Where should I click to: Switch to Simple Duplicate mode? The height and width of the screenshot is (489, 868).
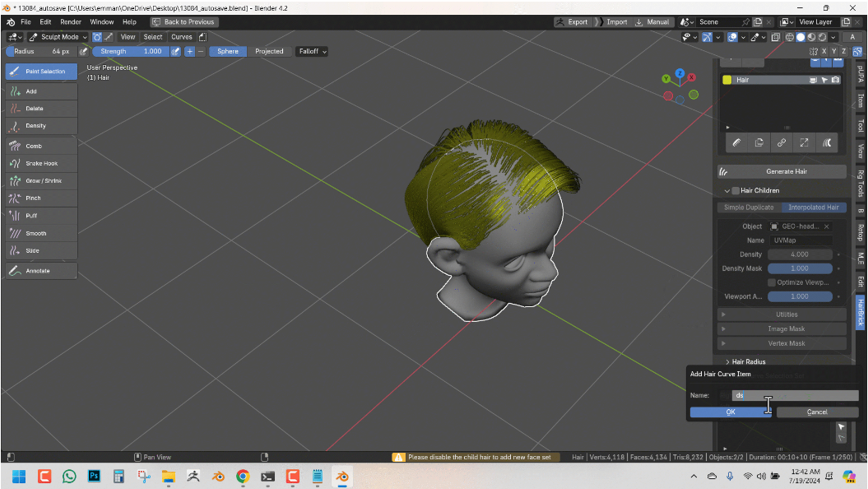tap(747, 207)
